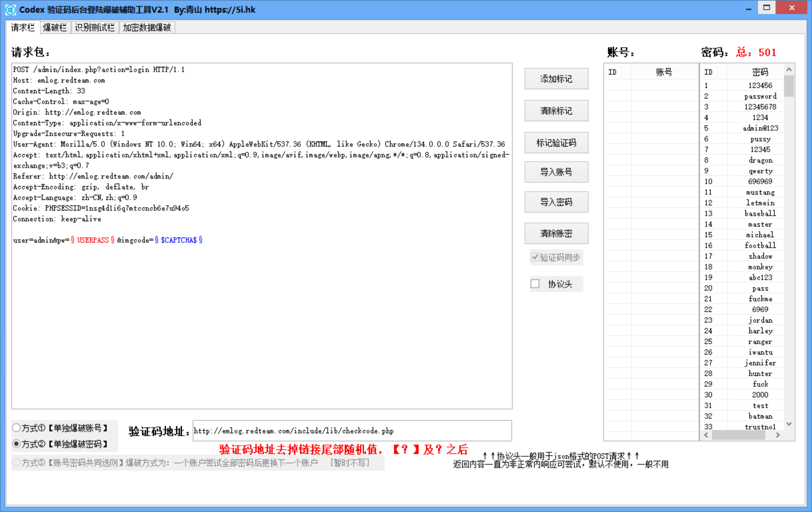The image size is (812, 512).
Task: Select password row '12345678'
Action: (742, 107)
